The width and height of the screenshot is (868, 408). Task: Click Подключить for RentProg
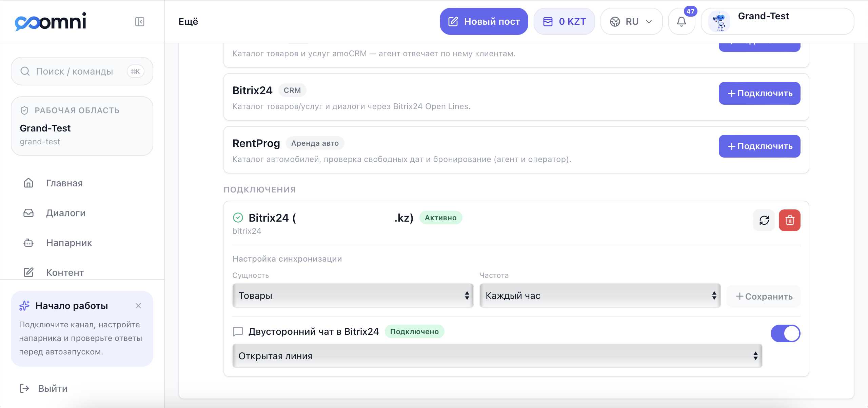pos(759,146)
